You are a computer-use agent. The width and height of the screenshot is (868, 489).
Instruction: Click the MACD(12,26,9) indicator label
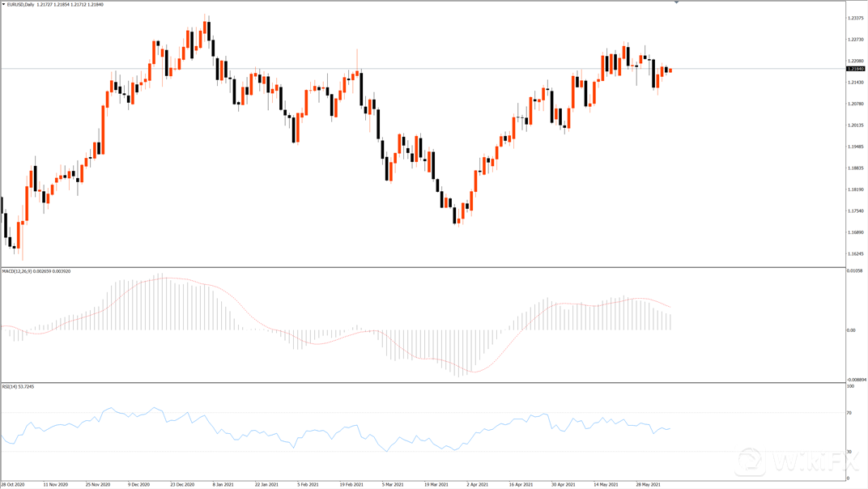pos(19,271)
